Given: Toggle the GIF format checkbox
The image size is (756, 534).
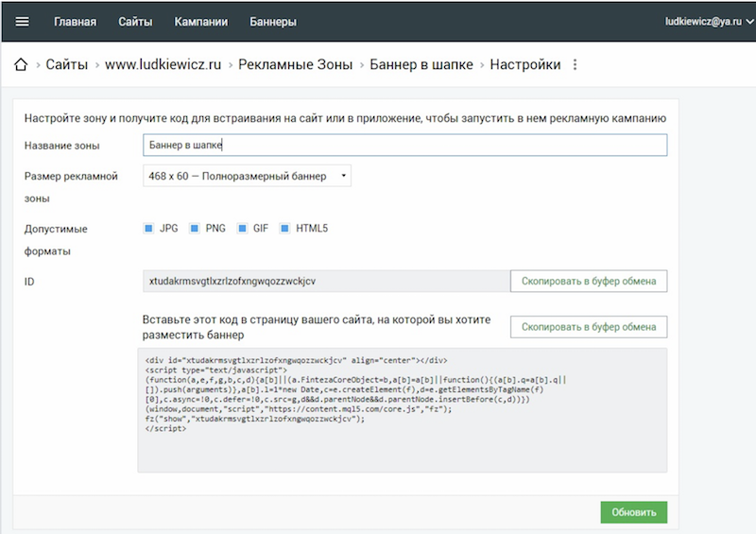Looking at the screenshot, I should pyautogui.click(x=242, y=228).
